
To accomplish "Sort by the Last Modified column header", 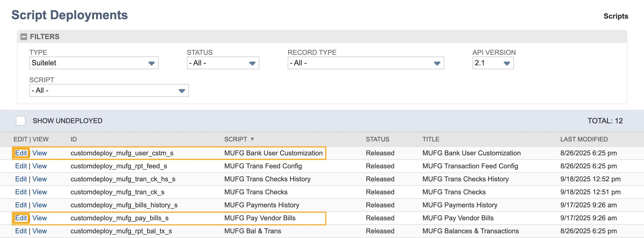I will [x=584, y=139].
